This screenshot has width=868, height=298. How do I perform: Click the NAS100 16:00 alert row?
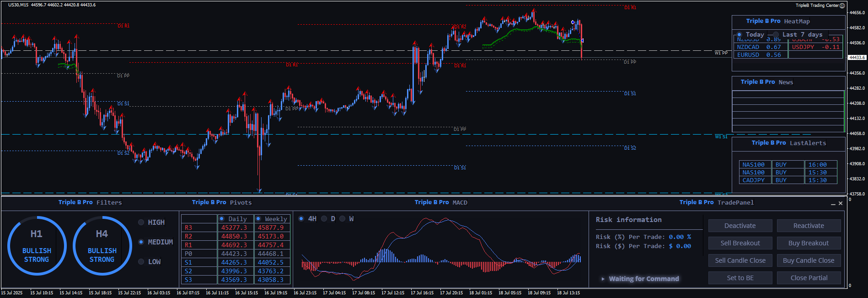point(788,165)
